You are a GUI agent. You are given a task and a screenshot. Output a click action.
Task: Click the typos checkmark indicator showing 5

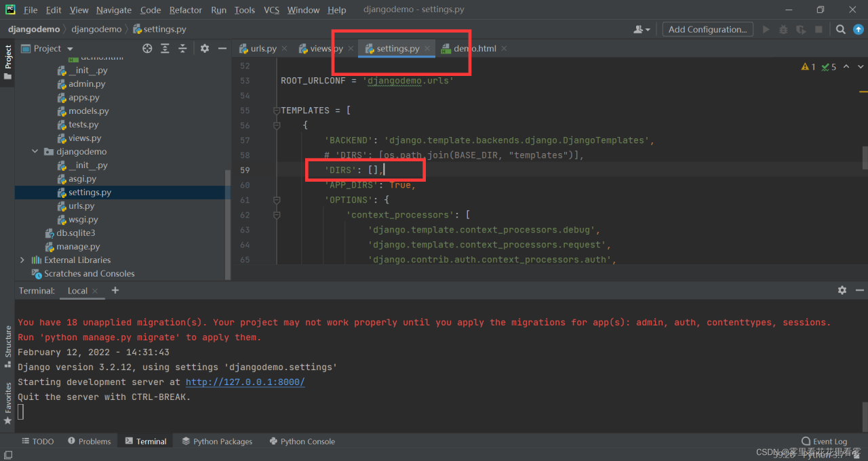click(829, 67)
